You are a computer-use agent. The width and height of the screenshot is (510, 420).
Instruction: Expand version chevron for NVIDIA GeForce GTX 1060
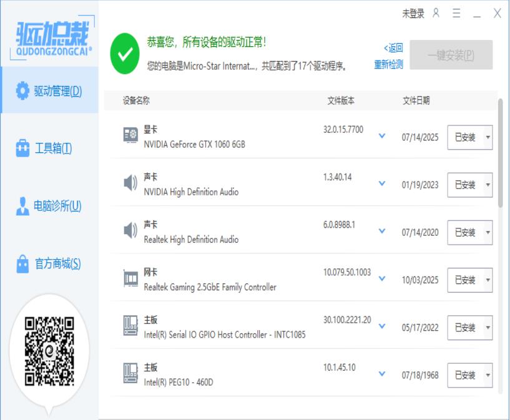pyautogui.click(x=382, y=135)
